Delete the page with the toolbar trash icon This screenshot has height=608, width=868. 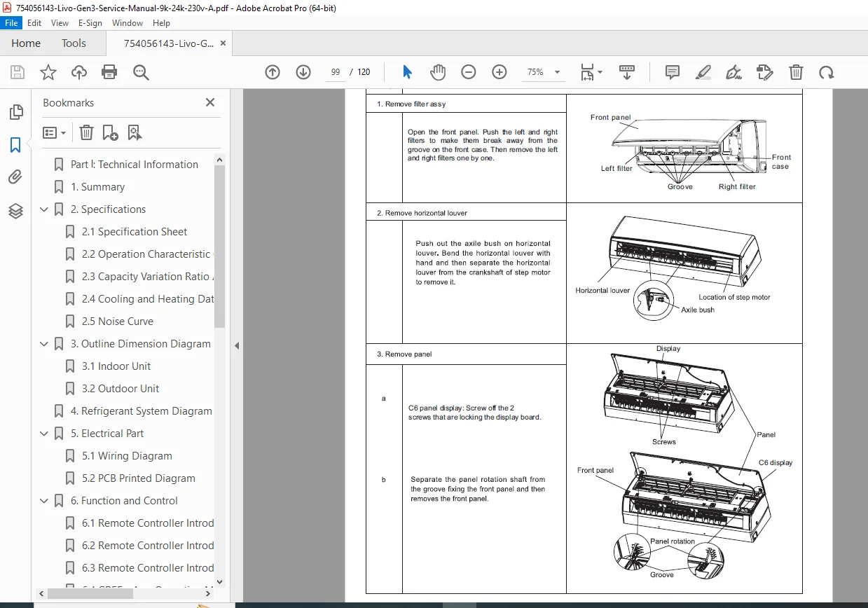click(796, 72)
